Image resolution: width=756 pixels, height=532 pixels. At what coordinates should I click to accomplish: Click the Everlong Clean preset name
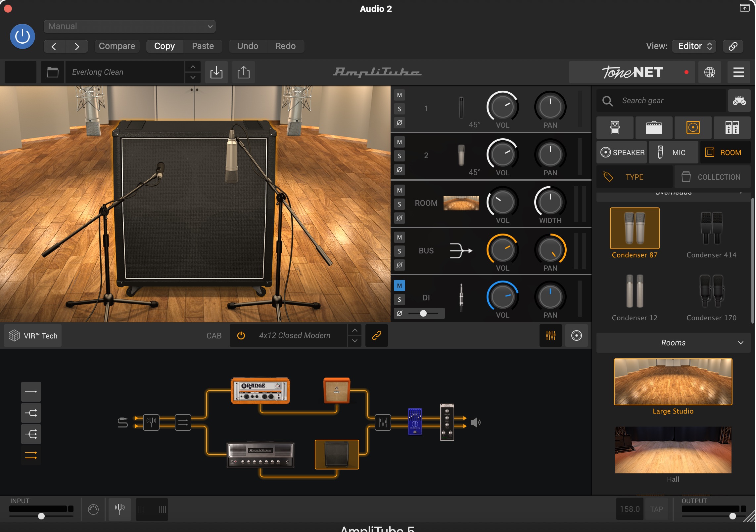(124, 72)
